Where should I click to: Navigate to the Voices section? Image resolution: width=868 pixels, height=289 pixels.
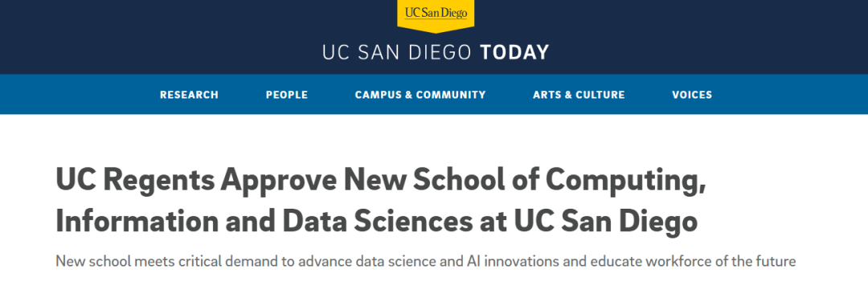pyautogui.click(x=692, y=95)
